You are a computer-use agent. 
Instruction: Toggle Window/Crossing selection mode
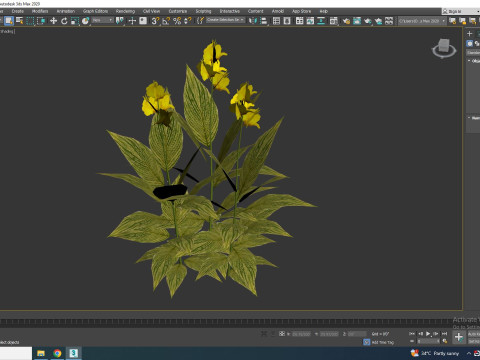click(x=41, y=21)
